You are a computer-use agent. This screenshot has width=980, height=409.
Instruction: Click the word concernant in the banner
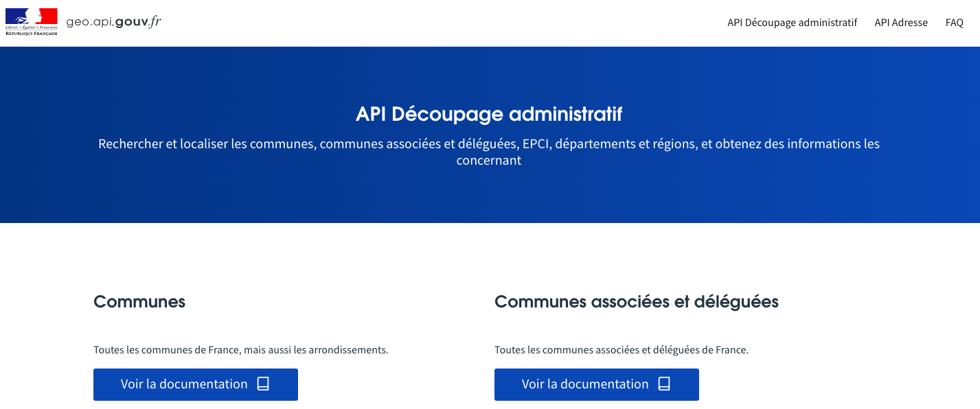coord(489,161)
